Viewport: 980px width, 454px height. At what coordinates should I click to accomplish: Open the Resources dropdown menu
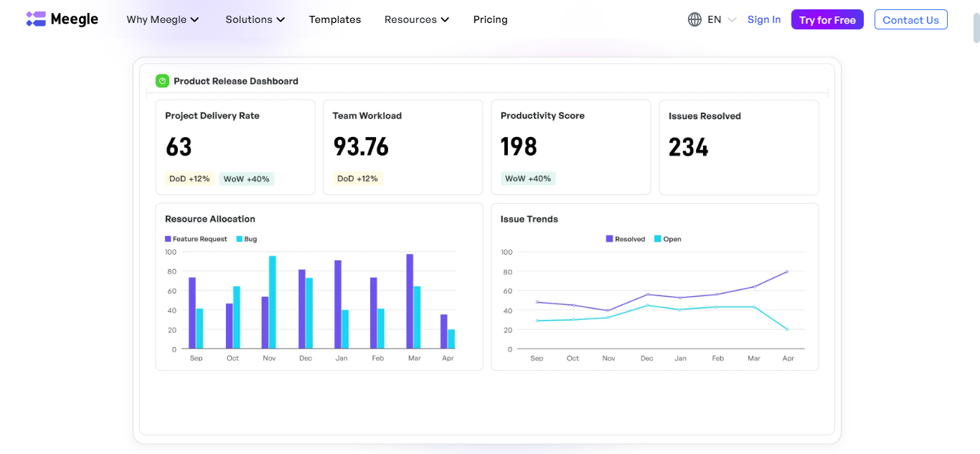[416, 20]
